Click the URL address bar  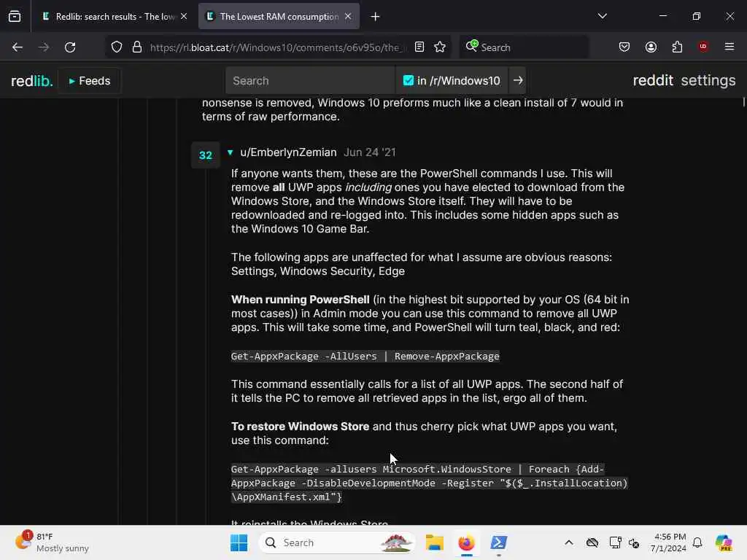pos(278,47)
